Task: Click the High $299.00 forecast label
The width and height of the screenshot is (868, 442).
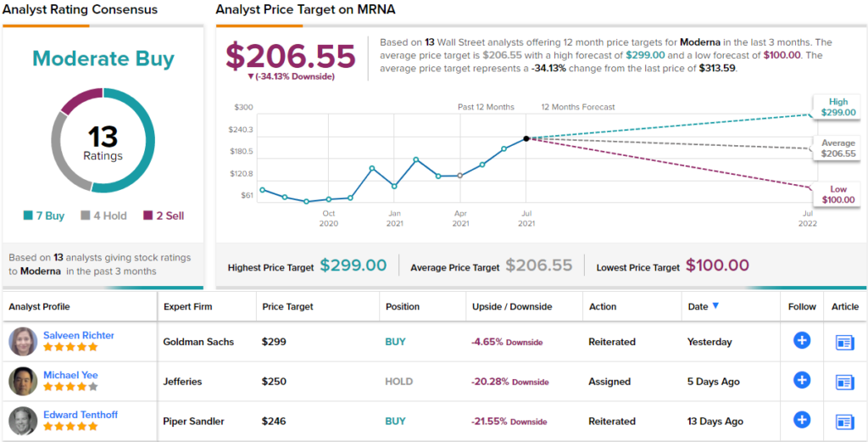Action: tap(837, 107)
